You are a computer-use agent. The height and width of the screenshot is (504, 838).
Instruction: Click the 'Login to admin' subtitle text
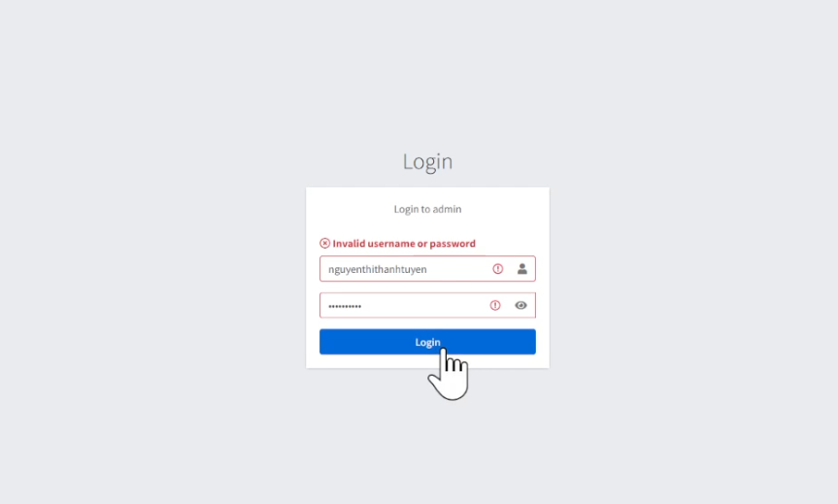point(427,209)
